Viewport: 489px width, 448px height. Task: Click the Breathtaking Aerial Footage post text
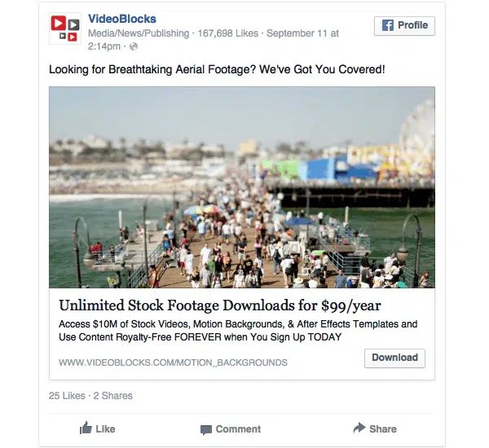coord(217,69)
